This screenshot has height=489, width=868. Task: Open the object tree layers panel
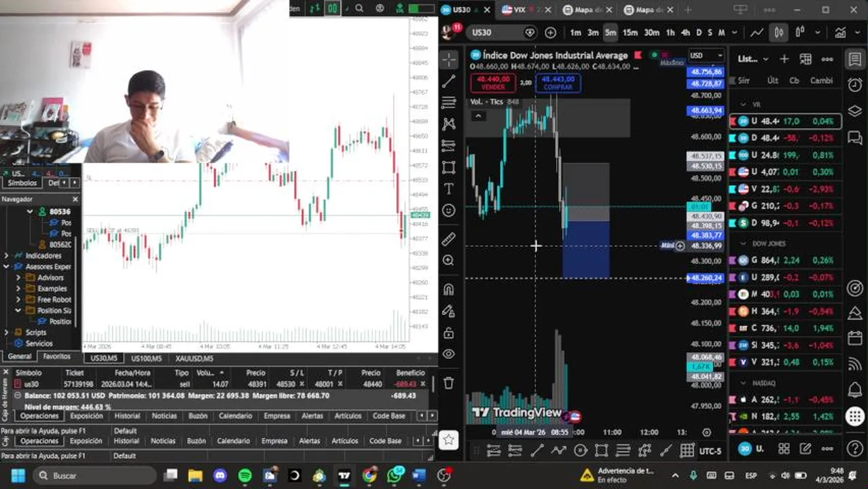[x=855, y=111]
